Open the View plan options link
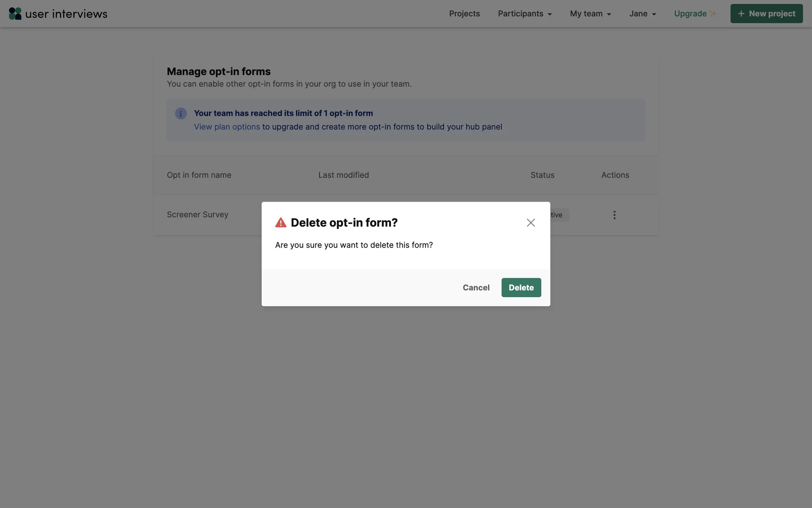The image size is (812, 508). (x=227, y=127)
